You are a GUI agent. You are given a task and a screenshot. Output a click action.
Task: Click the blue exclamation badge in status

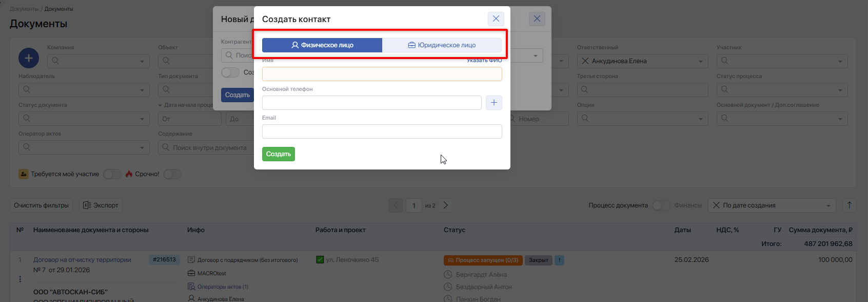tap(559, 260)
